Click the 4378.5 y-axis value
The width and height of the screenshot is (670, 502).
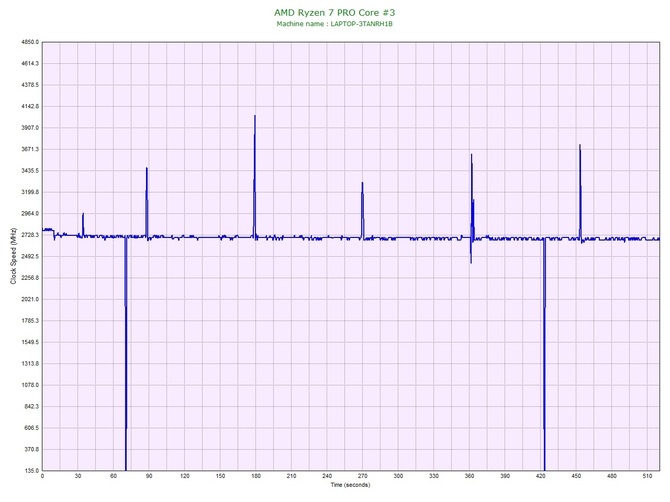coord(30,85)
